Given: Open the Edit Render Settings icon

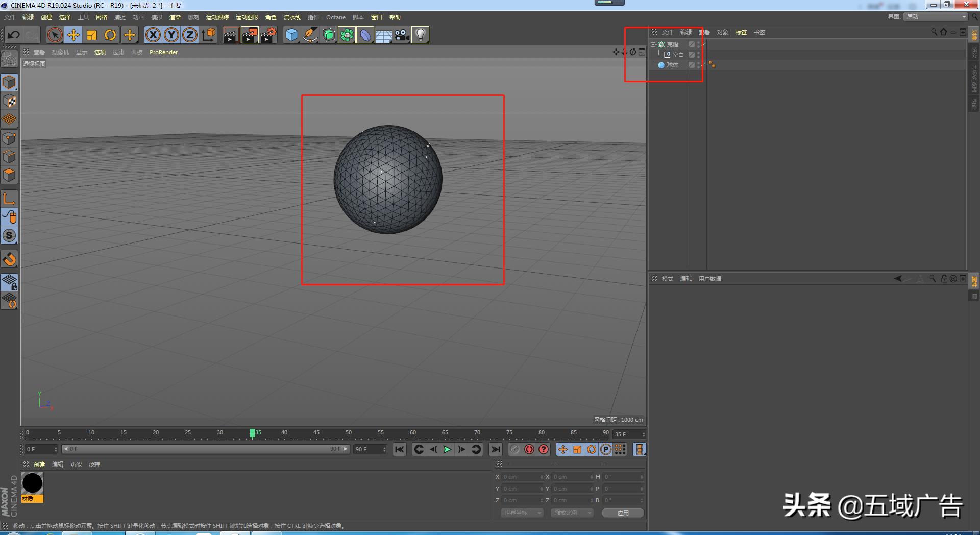Looking at the screenshot, I should 268,35.
